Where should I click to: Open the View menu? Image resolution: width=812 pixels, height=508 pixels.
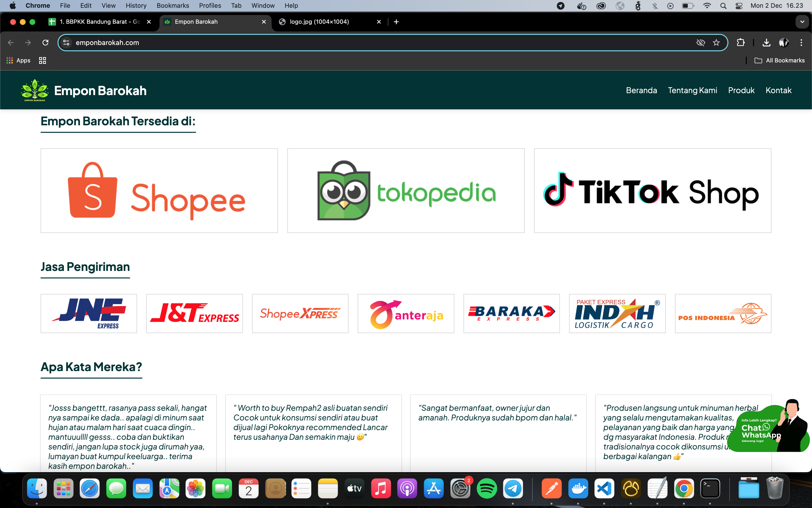(108, 6)
